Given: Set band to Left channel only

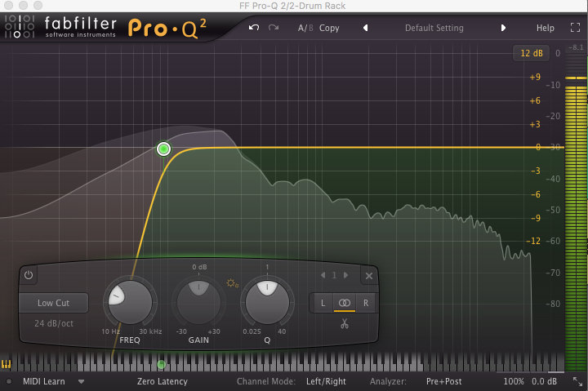Looking at the screenshot, I should 323,303.
